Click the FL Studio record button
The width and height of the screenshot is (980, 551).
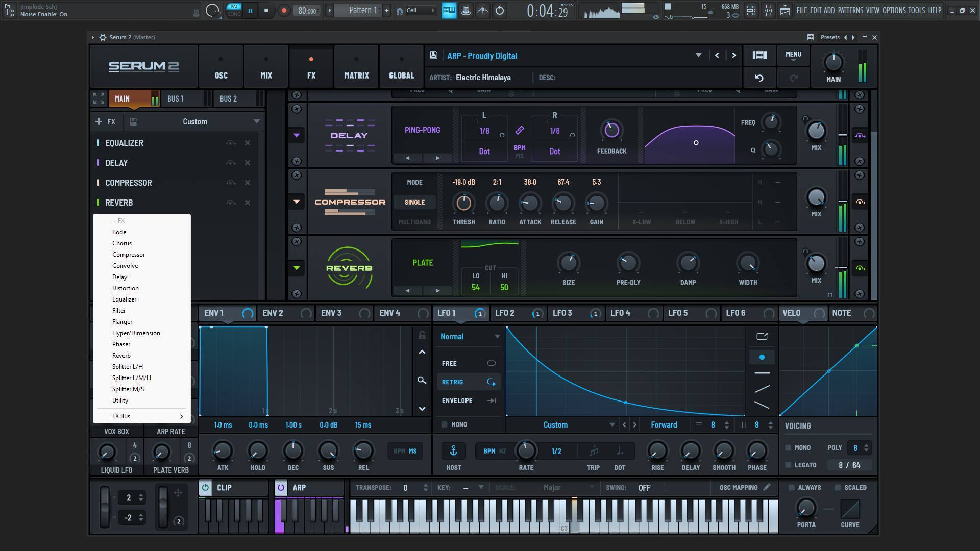pos(284,10)
